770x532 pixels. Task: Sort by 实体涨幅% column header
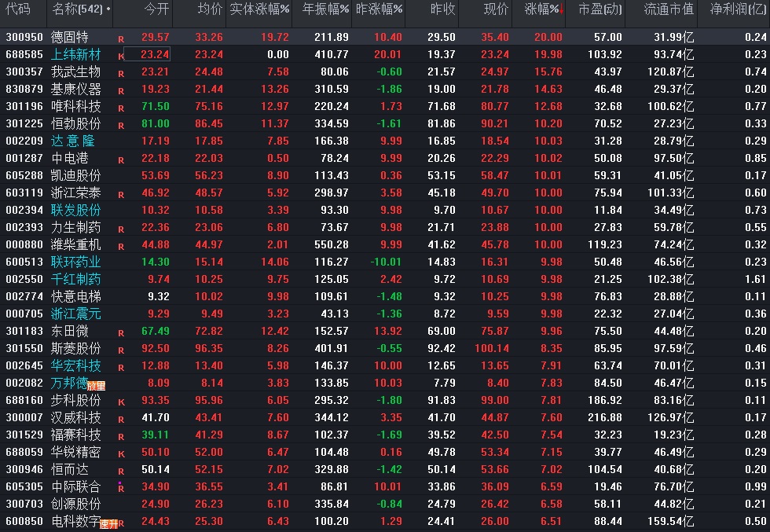(259, 9)
